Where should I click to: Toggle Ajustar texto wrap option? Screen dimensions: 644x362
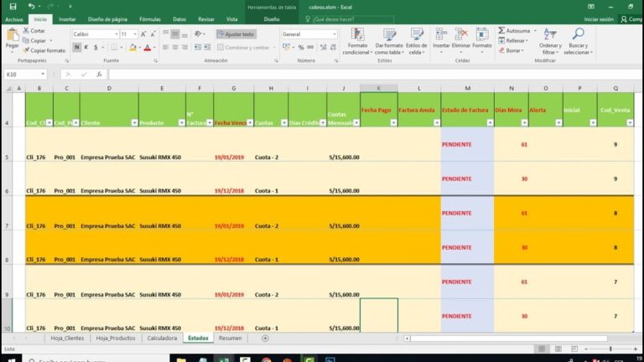pyautogui.click(x=236, y=34)
